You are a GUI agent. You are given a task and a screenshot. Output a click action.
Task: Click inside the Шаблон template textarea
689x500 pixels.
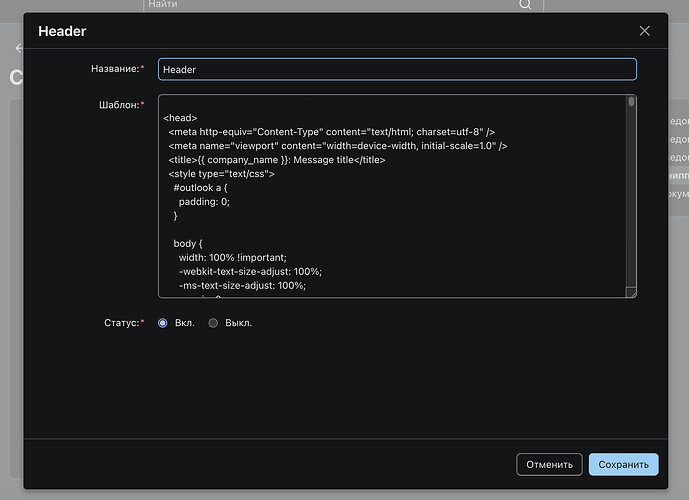pyautogui.click(x=397, y=196)
